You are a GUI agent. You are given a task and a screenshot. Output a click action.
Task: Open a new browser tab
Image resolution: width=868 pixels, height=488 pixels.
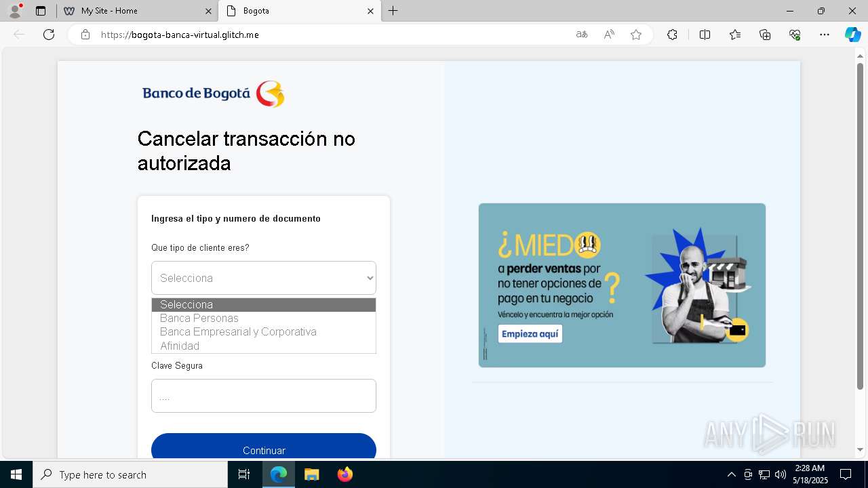point(393,11)
